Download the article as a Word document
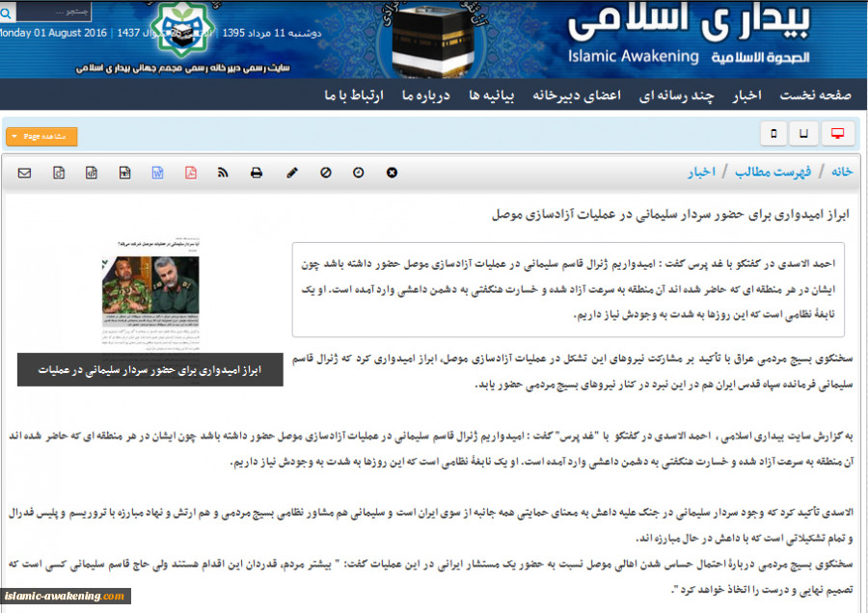The width and height of the screenshot is (868, 613). pos(160,172)
